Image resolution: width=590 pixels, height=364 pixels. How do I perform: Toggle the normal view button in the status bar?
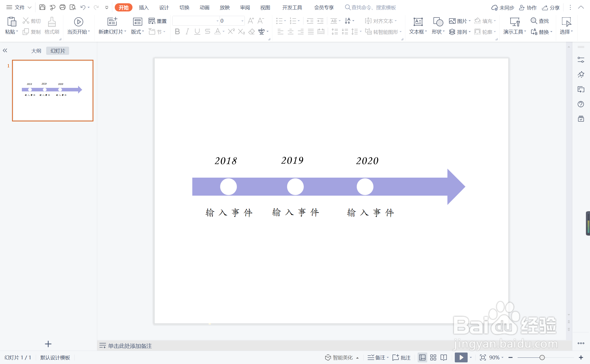click(x=422, y=357)
